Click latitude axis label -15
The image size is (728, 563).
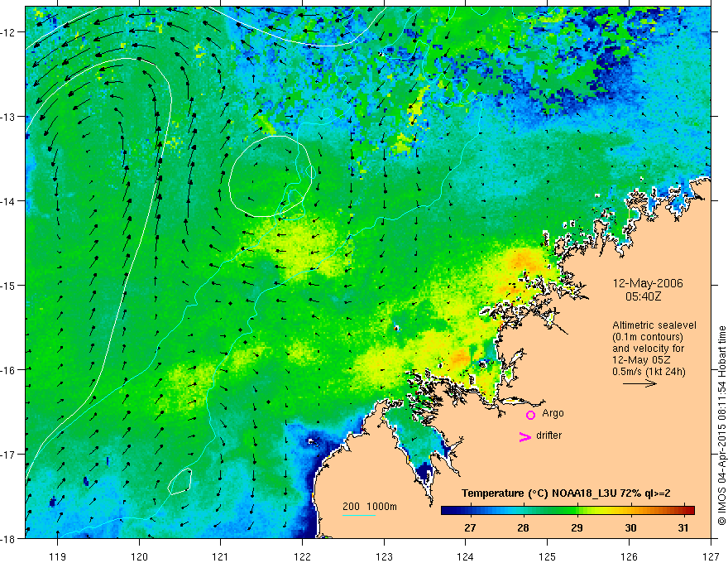[8, 285]
